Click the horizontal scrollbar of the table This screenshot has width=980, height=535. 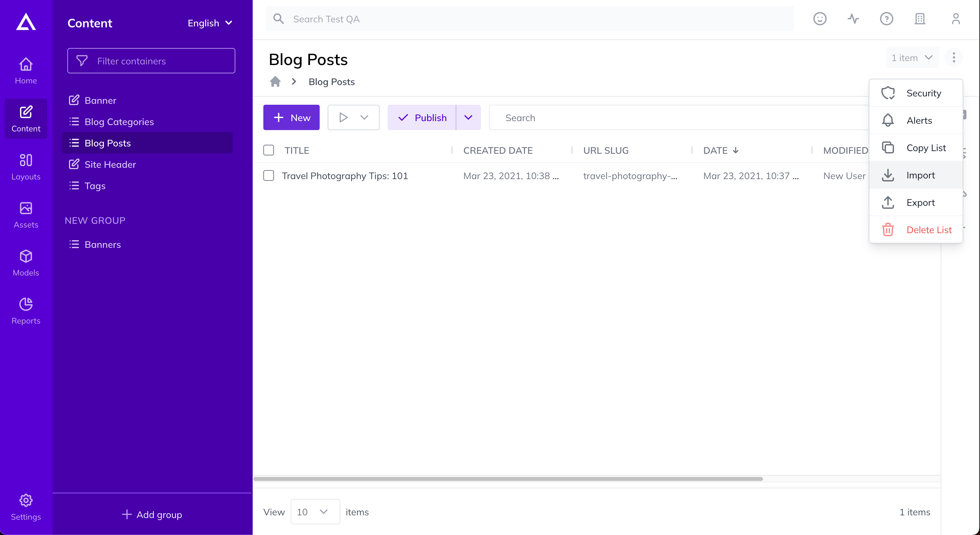(508, 479)
